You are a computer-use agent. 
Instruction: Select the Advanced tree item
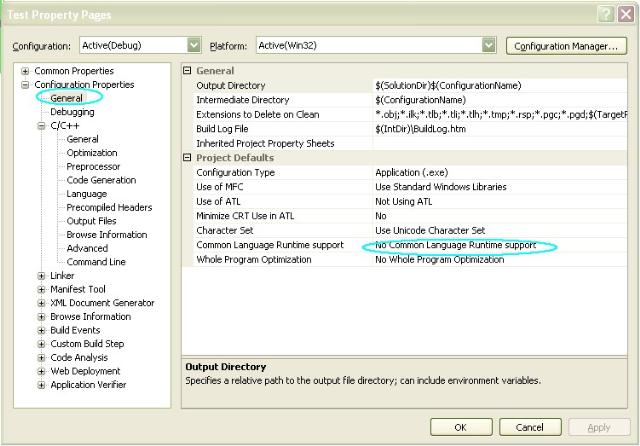[x=87, y=248]
